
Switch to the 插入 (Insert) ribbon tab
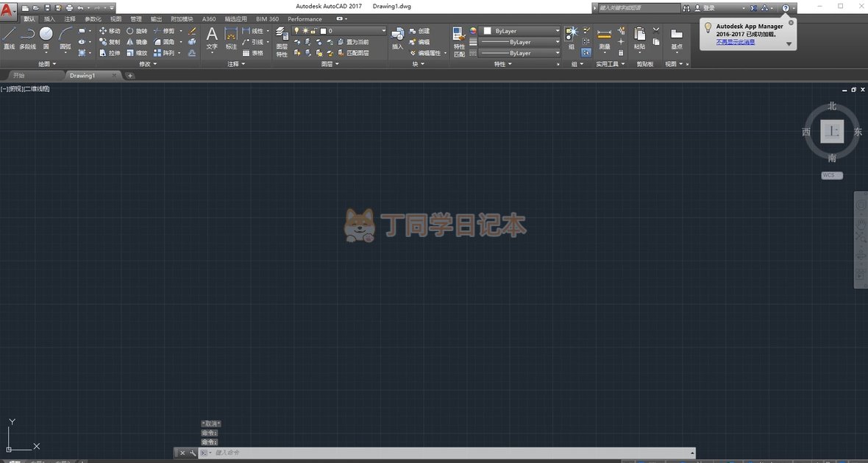click(49, 19)
